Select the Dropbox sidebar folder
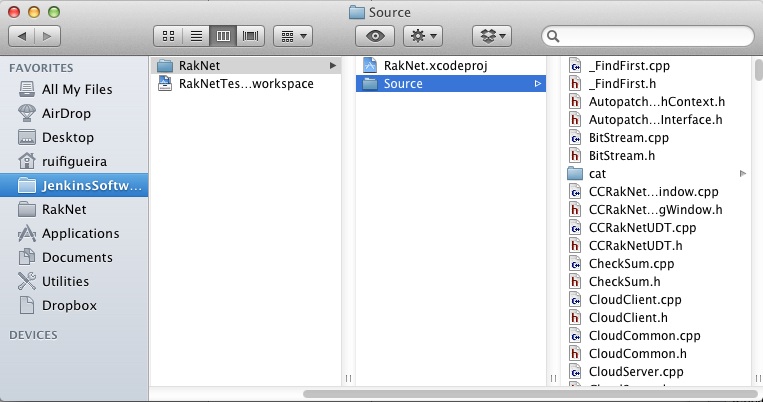The image size is (763, 402). point(69,305)
